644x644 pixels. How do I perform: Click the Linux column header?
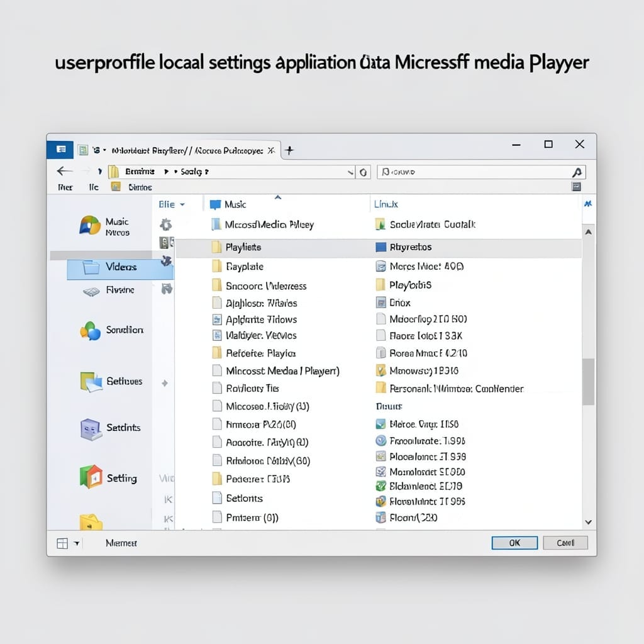click(386, 204)
